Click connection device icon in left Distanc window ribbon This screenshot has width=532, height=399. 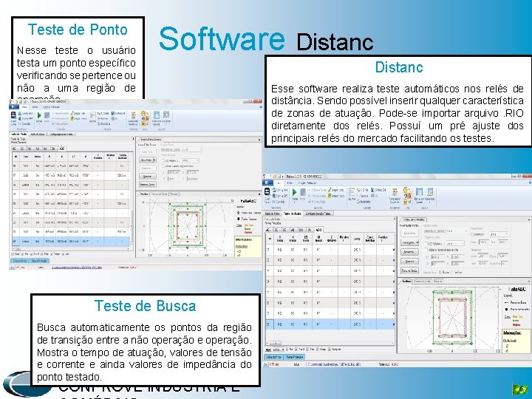pos(13,115)
